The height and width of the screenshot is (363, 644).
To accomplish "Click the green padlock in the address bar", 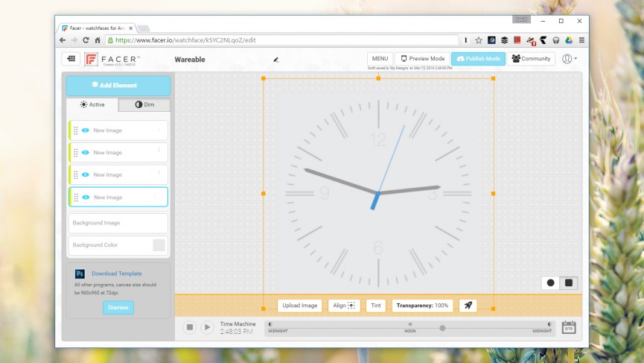I will 110,40.
